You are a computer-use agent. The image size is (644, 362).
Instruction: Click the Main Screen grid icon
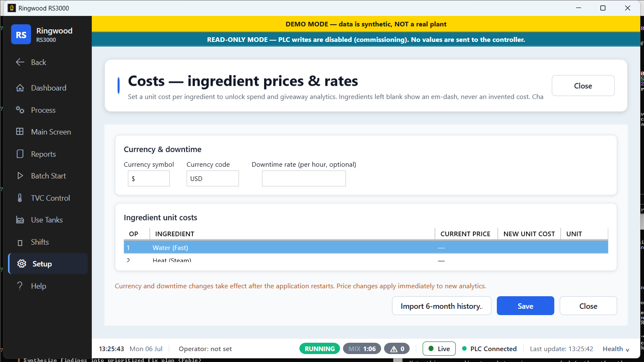20,132
